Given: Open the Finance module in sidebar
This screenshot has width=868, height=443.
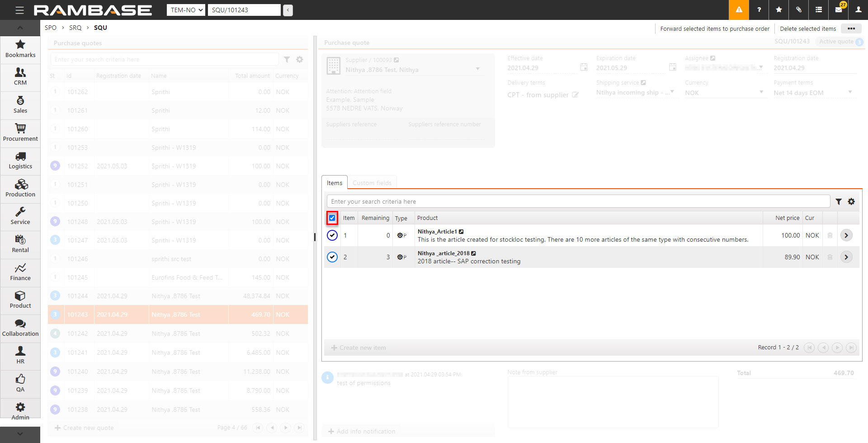Looking at the screenshot, I should 20,272.
